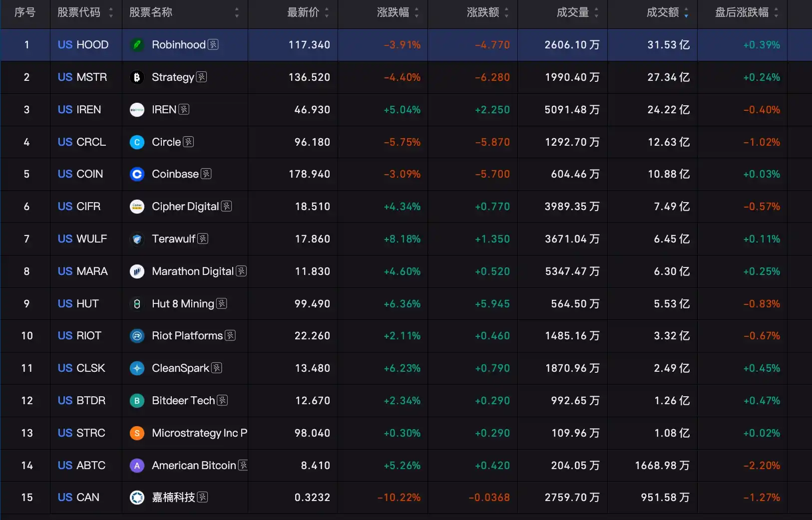Select the US CAN ticker
This screenshot has width=812, height=520.
tap(78, 498)
